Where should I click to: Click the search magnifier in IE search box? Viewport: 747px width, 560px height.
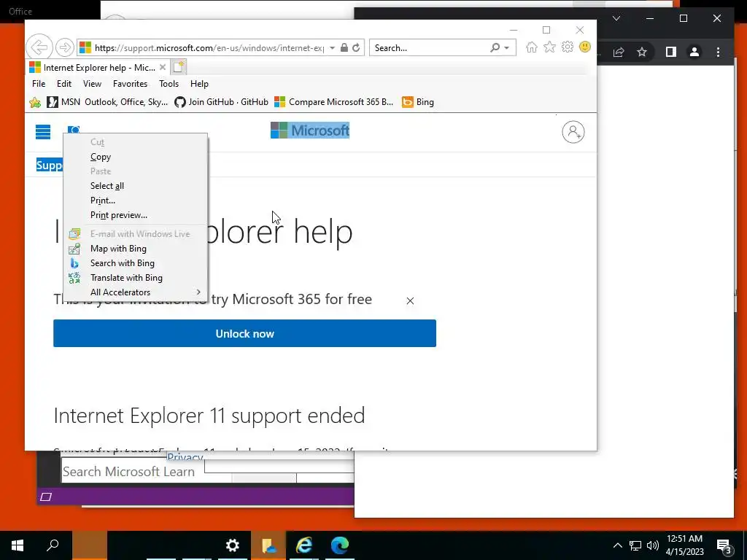495,47
